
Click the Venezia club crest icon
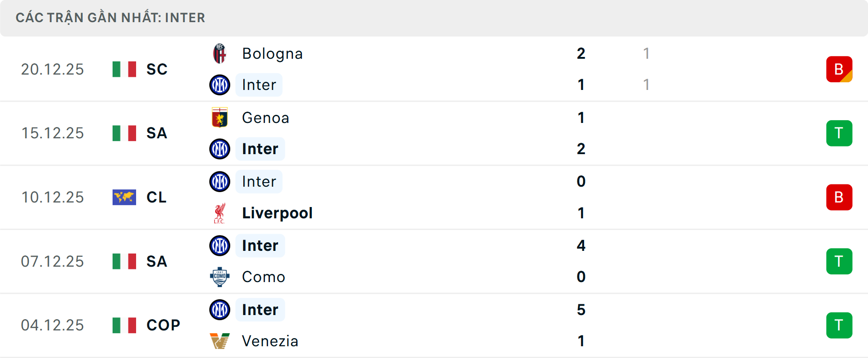coord(220,341)
